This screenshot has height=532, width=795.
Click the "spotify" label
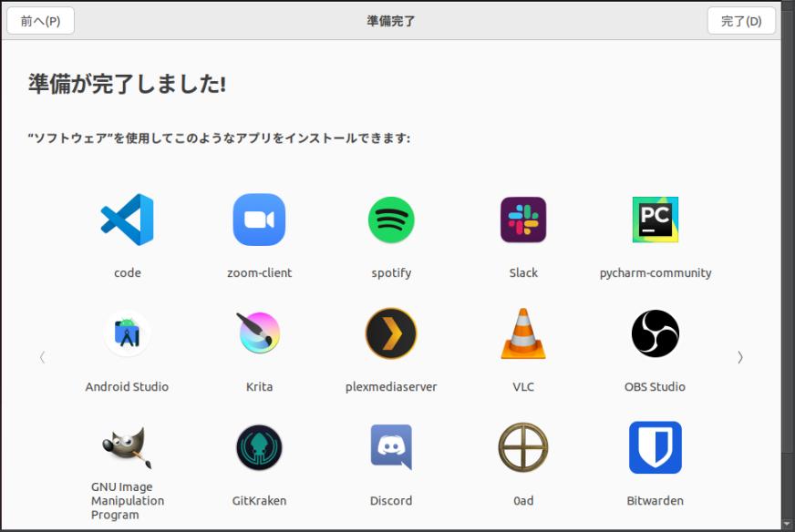click(x=391, y=273)
